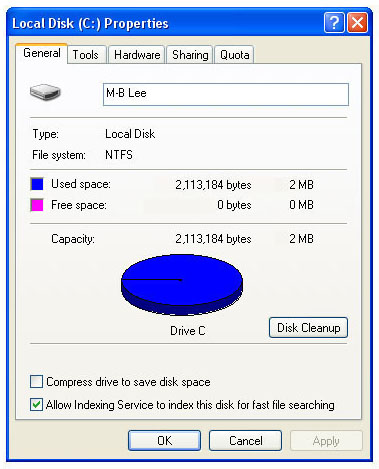
Task: Click the dialog title bar text
Action: [90, 24]
